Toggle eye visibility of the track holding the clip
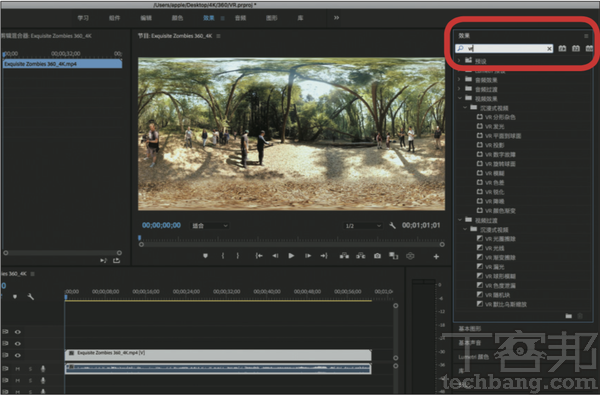The image size is (600, 395). [18, 355]
